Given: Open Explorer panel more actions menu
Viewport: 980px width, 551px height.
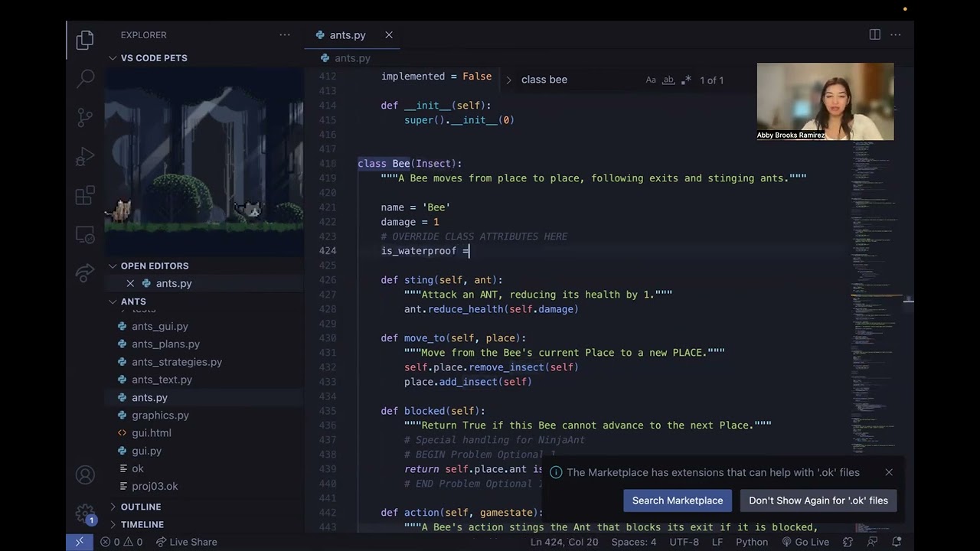Looking at the screenshot, I should pos(285,35).
